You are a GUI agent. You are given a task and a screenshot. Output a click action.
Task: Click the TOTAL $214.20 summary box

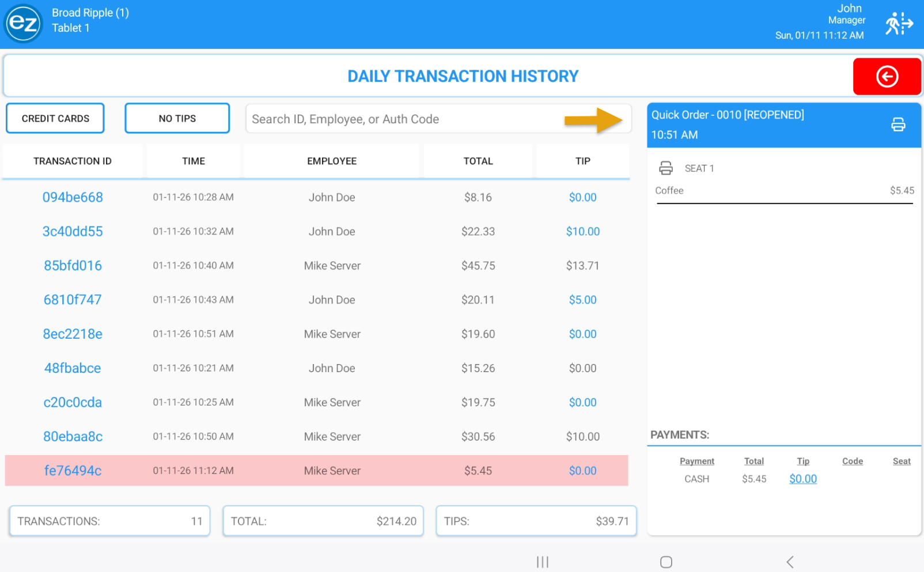323,521
